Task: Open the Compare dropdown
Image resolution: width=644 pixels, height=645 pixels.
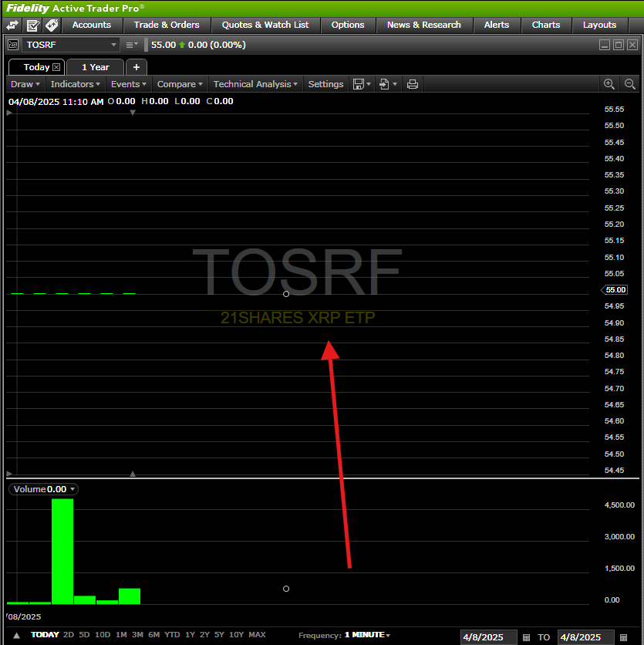Action: coord(180,84)
